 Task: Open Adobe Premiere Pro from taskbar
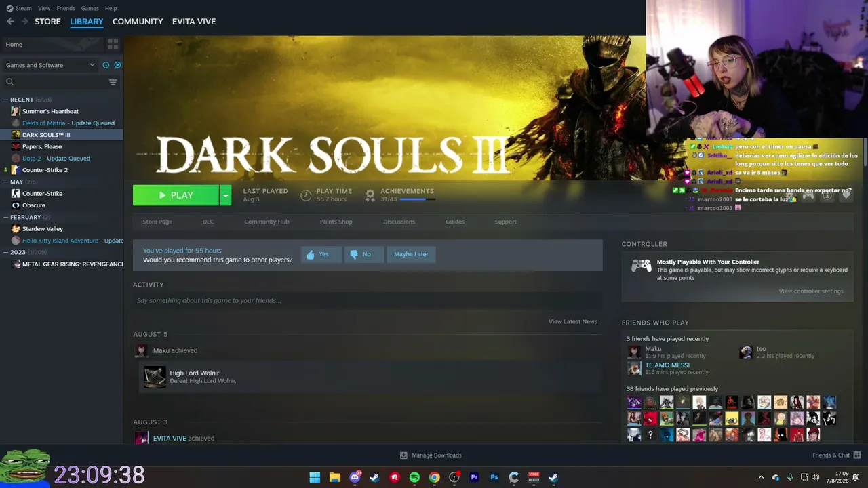[474, 477]
